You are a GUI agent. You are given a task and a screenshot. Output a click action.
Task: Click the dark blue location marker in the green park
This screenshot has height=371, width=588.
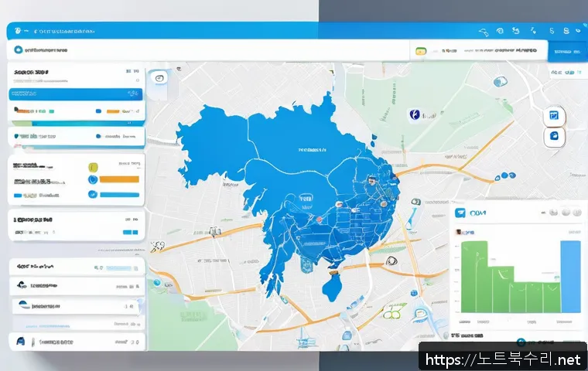pyautogui.click(x=413, y=114)
